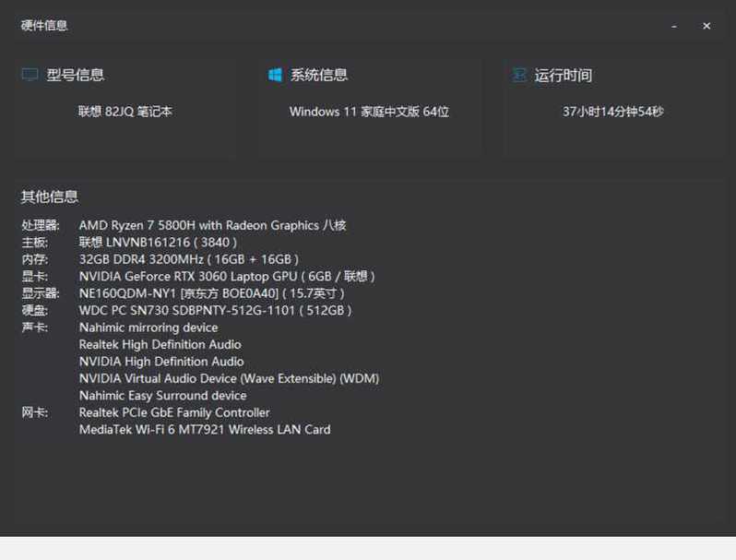Click the 型号信息 heading
The height and width of the screenshot is (560, 736).
(x=75, y=75)
